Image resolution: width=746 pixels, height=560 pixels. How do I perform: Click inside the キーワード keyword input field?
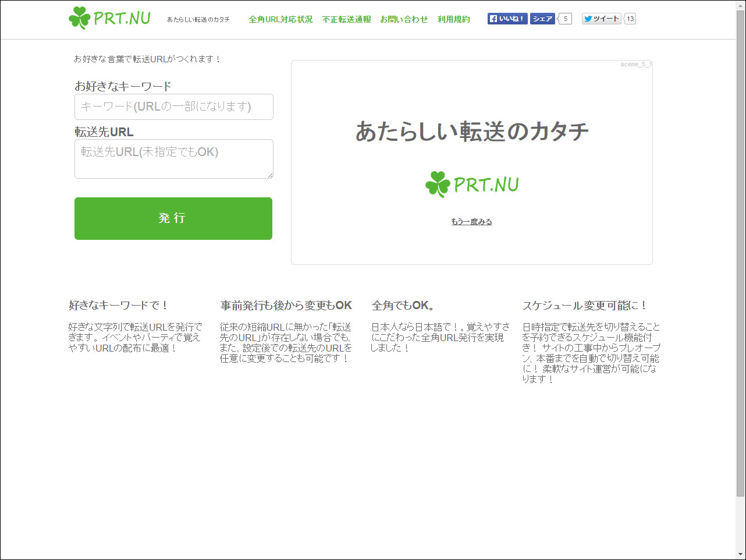pos(173,107)
